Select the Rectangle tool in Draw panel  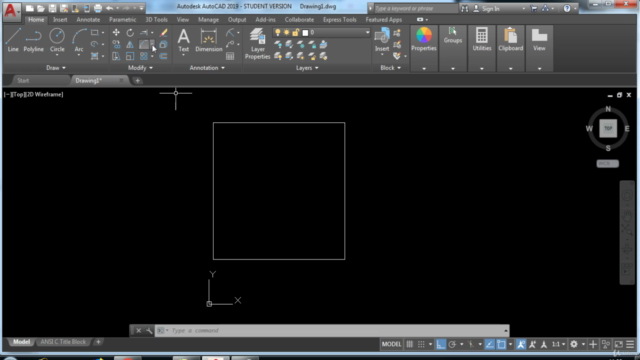click(95, 32)
